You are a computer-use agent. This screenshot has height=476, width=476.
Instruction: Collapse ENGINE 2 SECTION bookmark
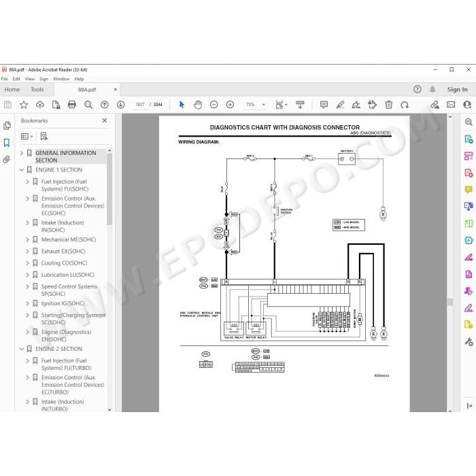pos(22,349)
